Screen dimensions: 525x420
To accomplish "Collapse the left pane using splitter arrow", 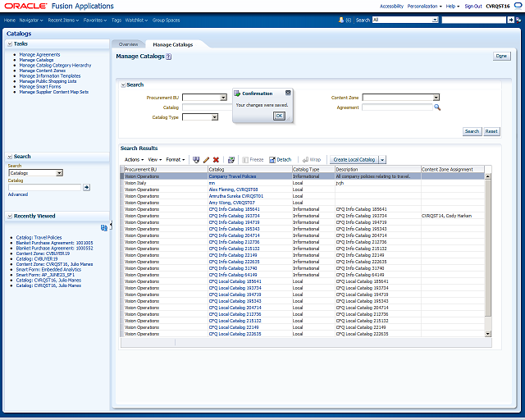I will (x=111, y=225).
